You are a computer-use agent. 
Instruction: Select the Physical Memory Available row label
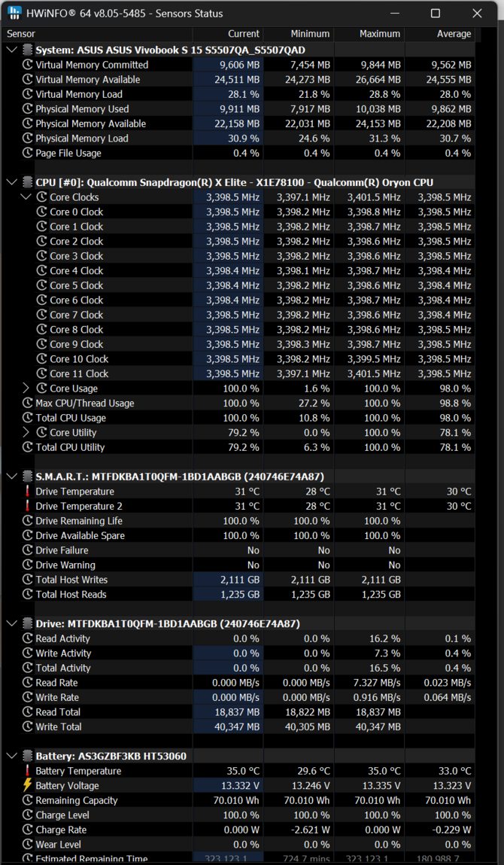[x=91, y=123]
